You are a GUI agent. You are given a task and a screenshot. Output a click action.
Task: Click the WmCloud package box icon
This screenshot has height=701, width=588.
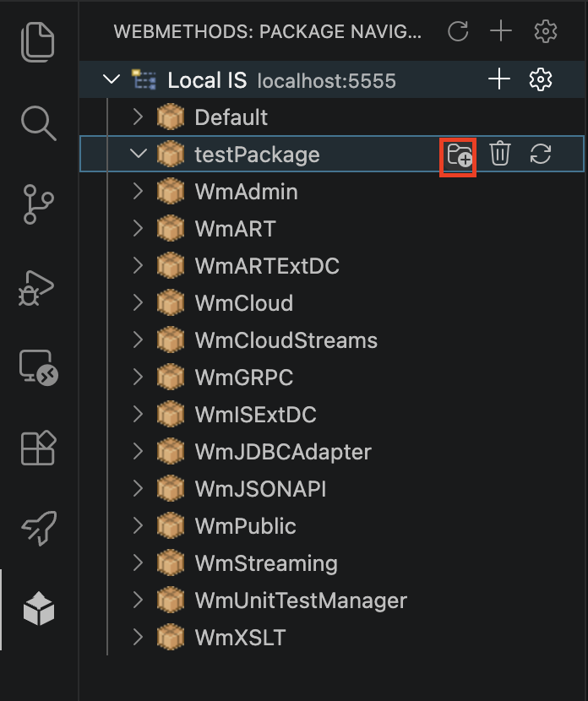coord(171,302)
